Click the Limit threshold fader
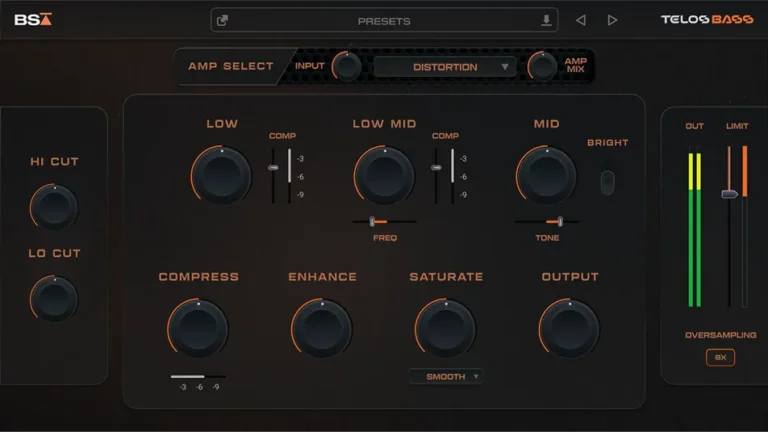The height and width of the screenshot is (432, 768). pyautogui.click(x=730, y=193)
